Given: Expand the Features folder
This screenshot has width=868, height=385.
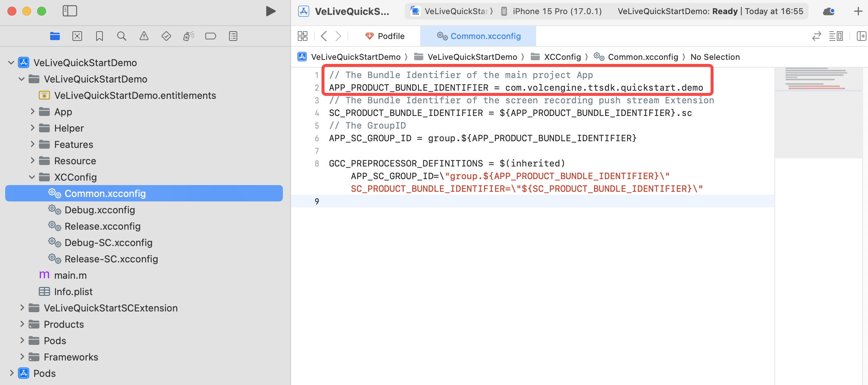Looking at the screenshot, I should click(32, 144).
